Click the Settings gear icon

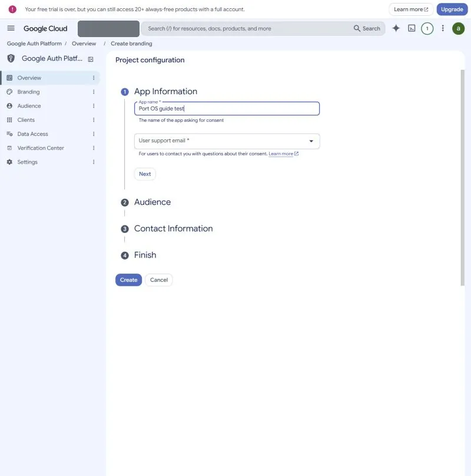[9, 162]
